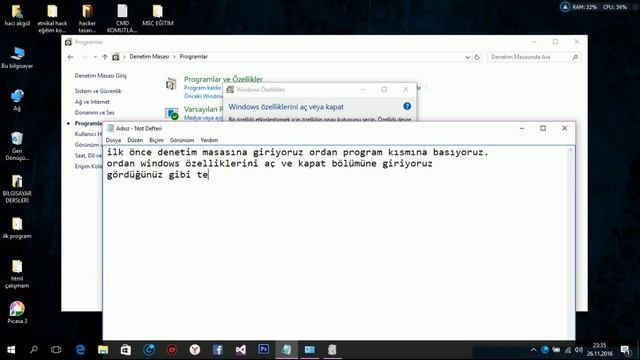Image resolution: width=640 pixels, height=360 pixels.
Task: Click the taskbar clock showing 23:35
Action: pos(600,350)
